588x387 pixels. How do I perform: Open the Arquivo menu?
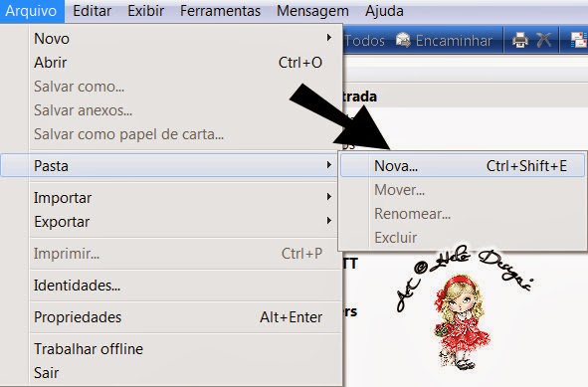32,11
